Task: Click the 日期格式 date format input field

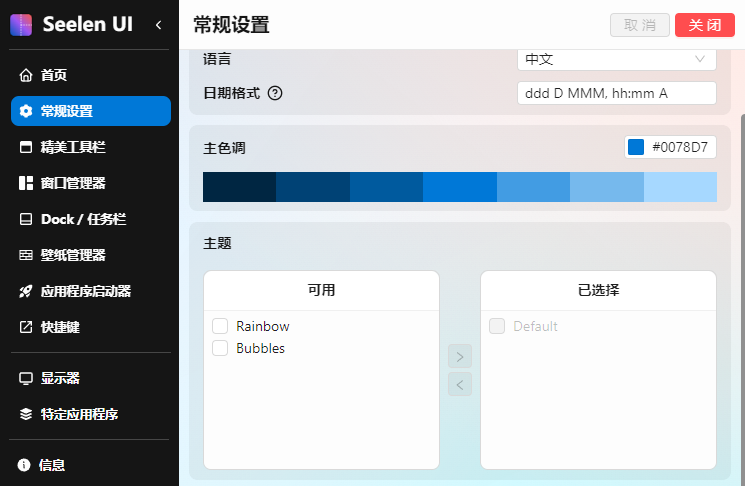Action: 616,93
